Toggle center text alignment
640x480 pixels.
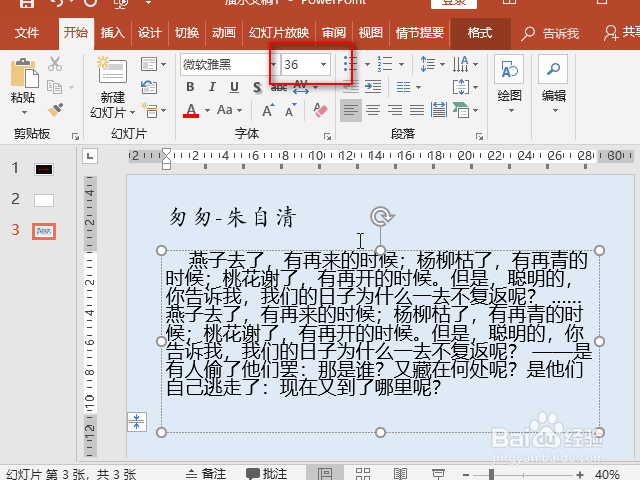click(x=373, y=110)
